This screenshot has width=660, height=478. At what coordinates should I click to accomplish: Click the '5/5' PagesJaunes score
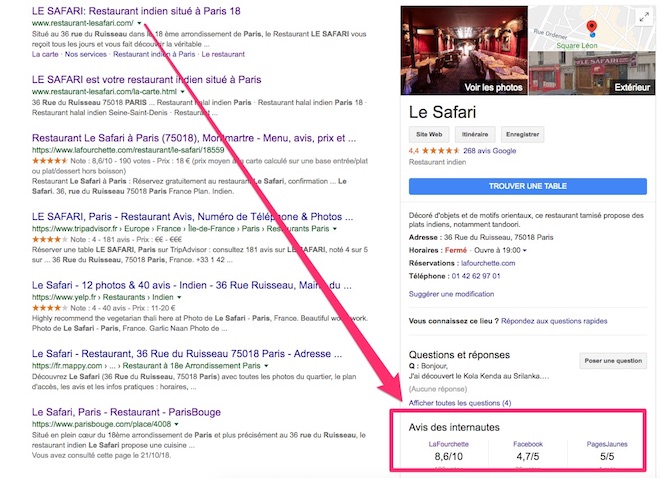(607, 456)
